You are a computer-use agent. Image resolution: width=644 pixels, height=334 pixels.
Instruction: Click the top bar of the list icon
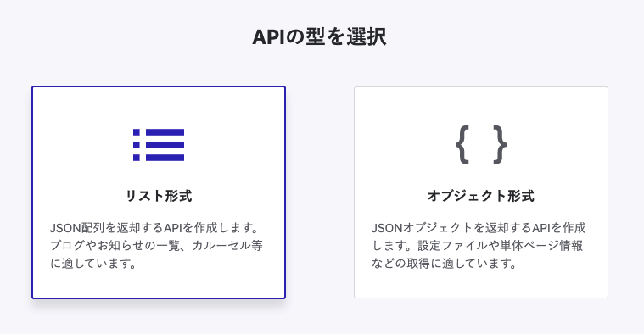(165, 132)
